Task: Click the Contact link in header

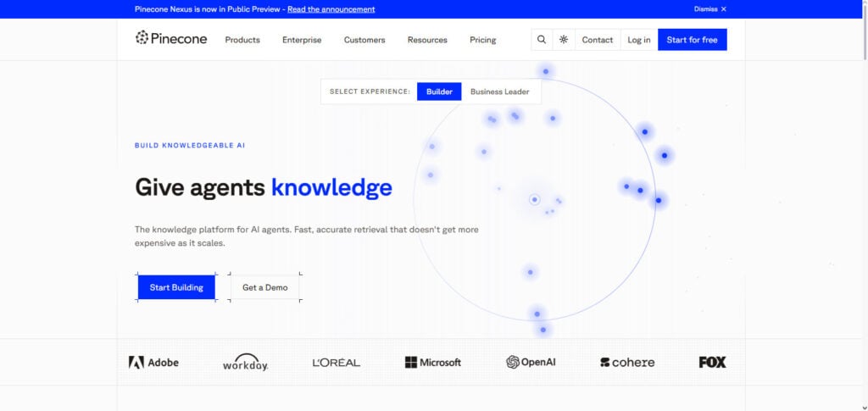Action: pos(598,40)
